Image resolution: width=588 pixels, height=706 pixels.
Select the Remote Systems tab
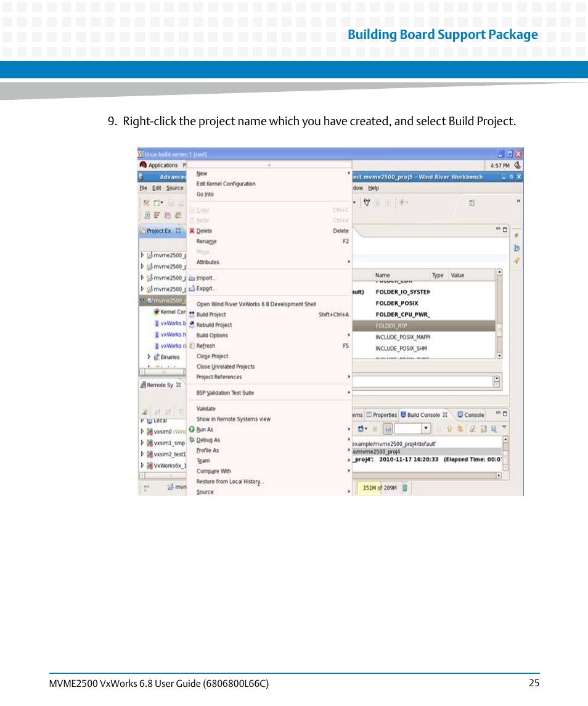click(161, 385)
